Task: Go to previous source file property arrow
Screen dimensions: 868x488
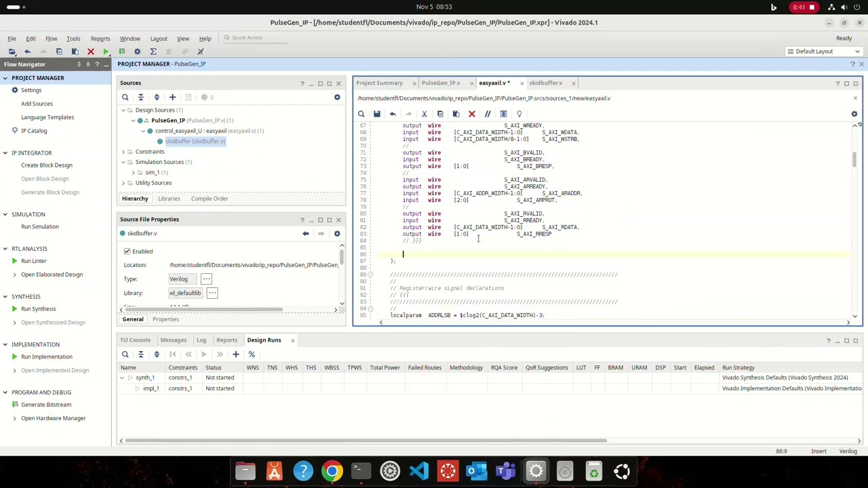Action: (305, 234)
